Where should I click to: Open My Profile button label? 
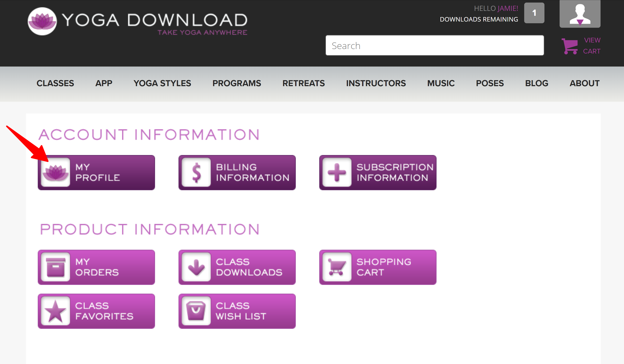(97, 172)
